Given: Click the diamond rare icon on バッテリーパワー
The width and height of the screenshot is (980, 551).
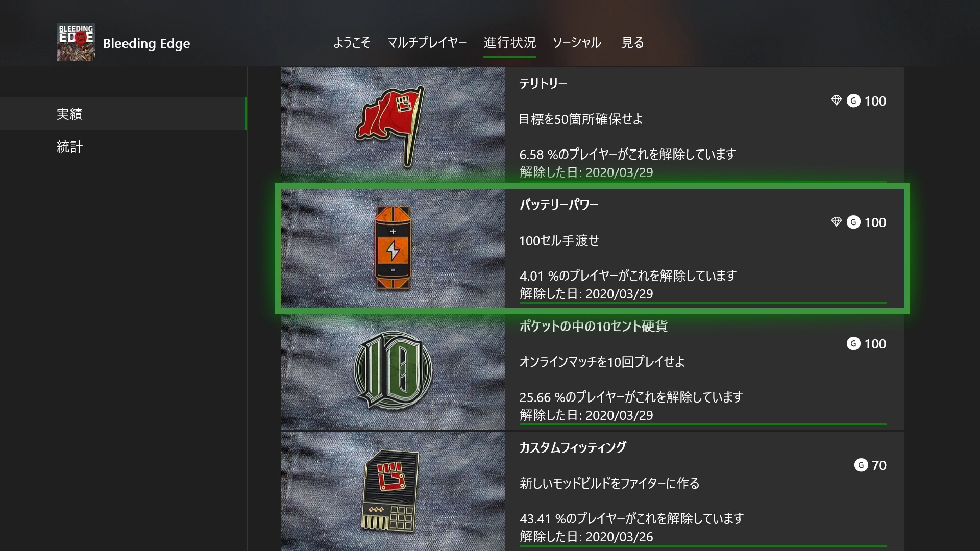Looking at the screenshot, I should (x=836, y=222).
